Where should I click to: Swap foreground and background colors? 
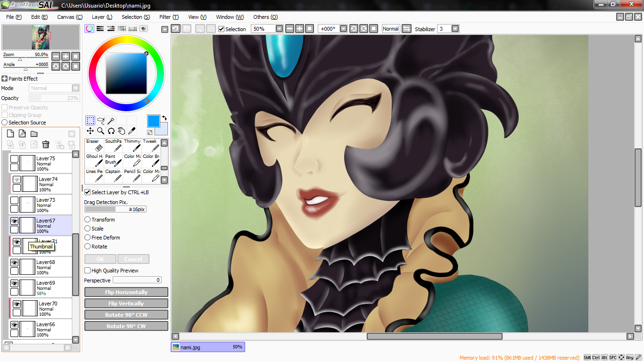tap(164, 118)
